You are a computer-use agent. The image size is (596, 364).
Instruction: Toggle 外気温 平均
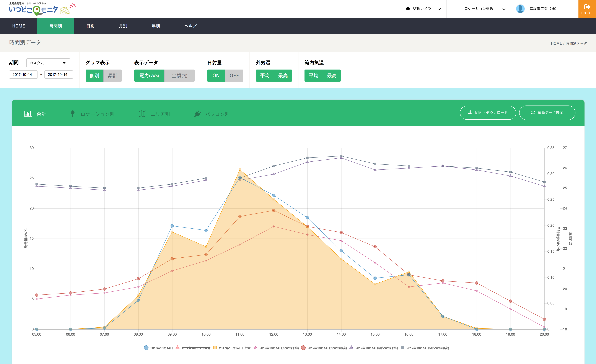tap(265, 75)
